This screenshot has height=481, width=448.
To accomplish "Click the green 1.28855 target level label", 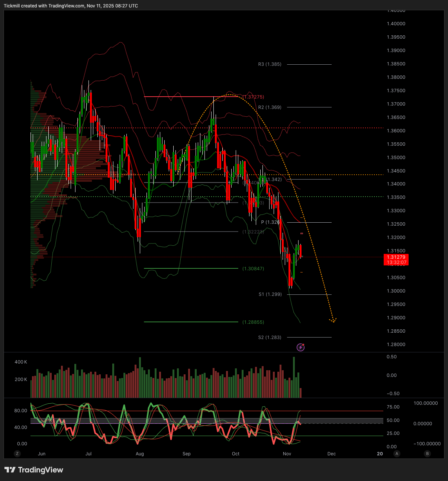I will click(253, 322).
